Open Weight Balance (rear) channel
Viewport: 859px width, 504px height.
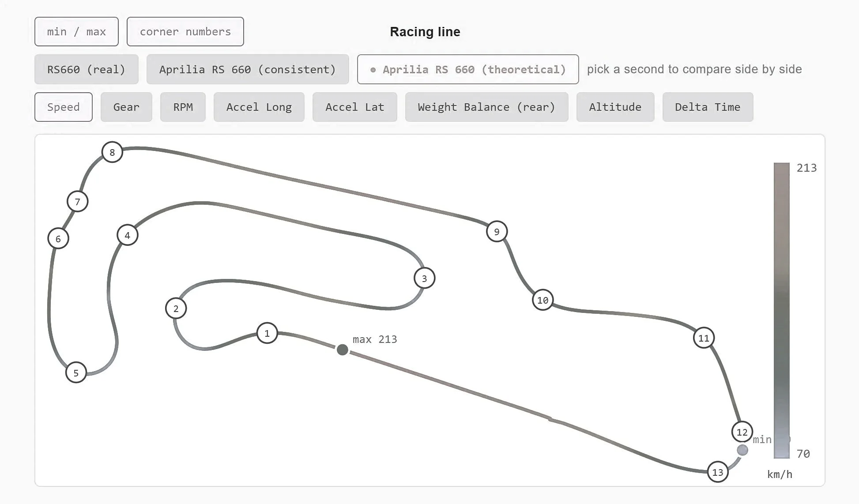pos(486,107)
